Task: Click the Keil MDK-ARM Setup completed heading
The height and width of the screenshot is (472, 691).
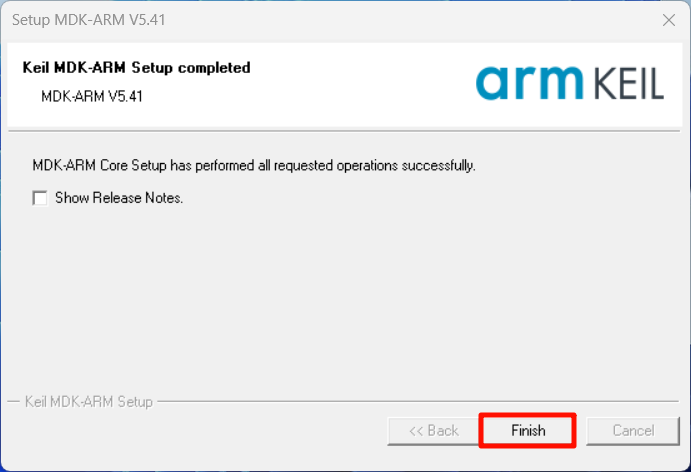Action: [137, 67]
